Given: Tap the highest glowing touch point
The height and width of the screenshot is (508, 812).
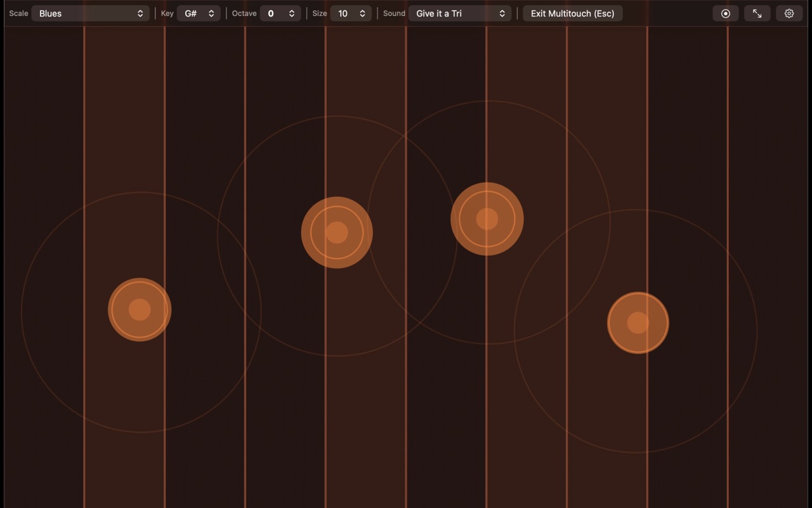Looking at the screenshot, I should [487, 219].
